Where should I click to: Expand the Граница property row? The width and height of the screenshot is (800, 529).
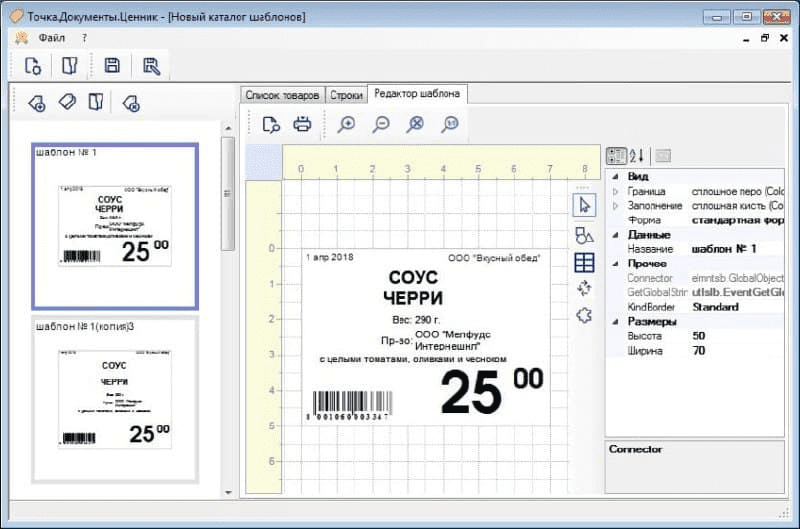click(615, 191)
